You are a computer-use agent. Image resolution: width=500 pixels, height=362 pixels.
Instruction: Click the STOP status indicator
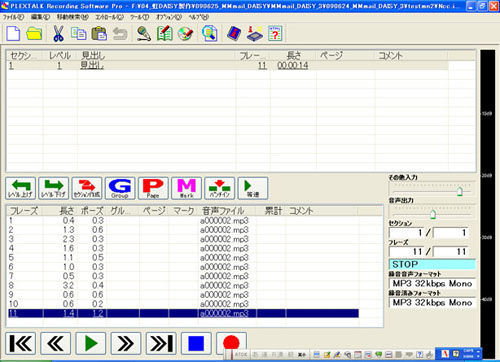[x=432, y=264]
